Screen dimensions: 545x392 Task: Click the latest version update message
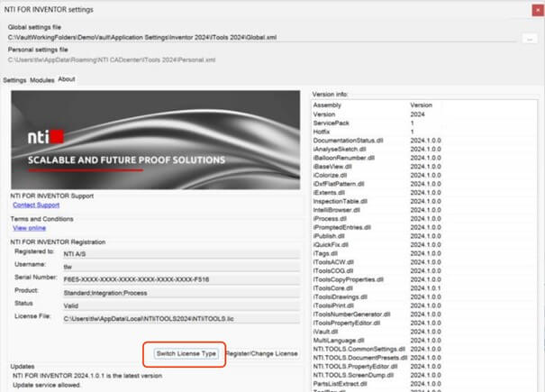(x=87, y=376)
